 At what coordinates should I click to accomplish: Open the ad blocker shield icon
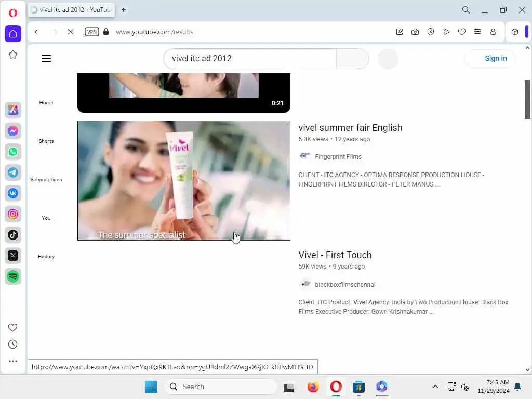(x=431, y=32)
